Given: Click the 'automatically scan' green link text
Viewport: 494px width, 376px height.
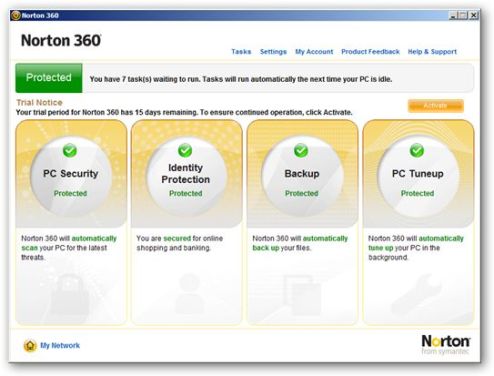Looking at the screenshot, I should click(x=69, y=243).
